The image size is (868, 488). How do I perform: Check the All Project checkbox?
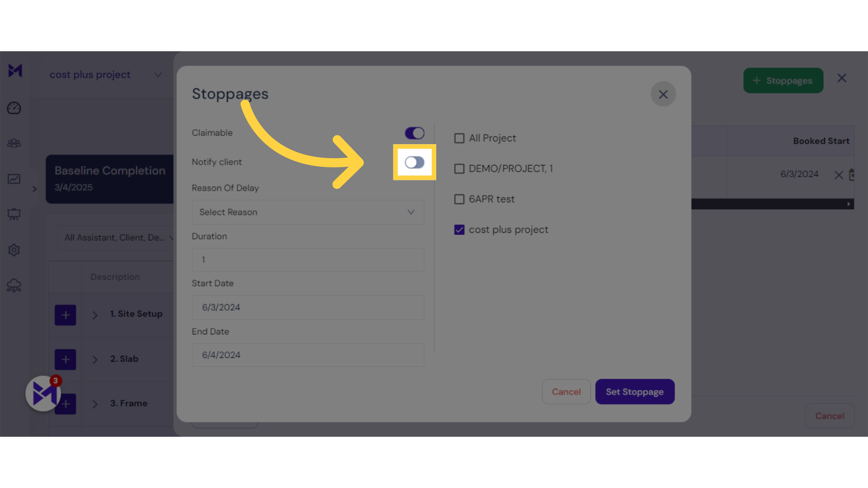tap(459, 138)
